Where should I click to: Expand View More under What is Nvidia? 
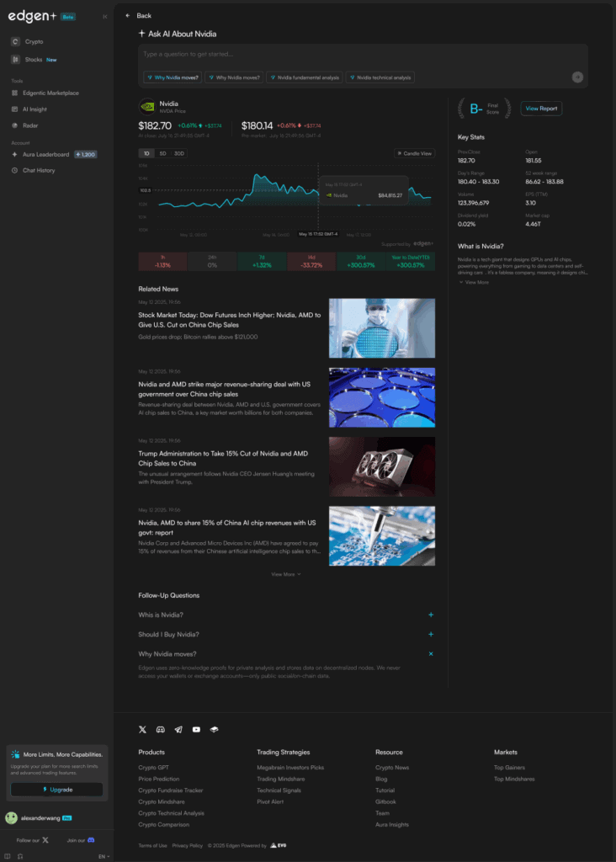(474, 282)
